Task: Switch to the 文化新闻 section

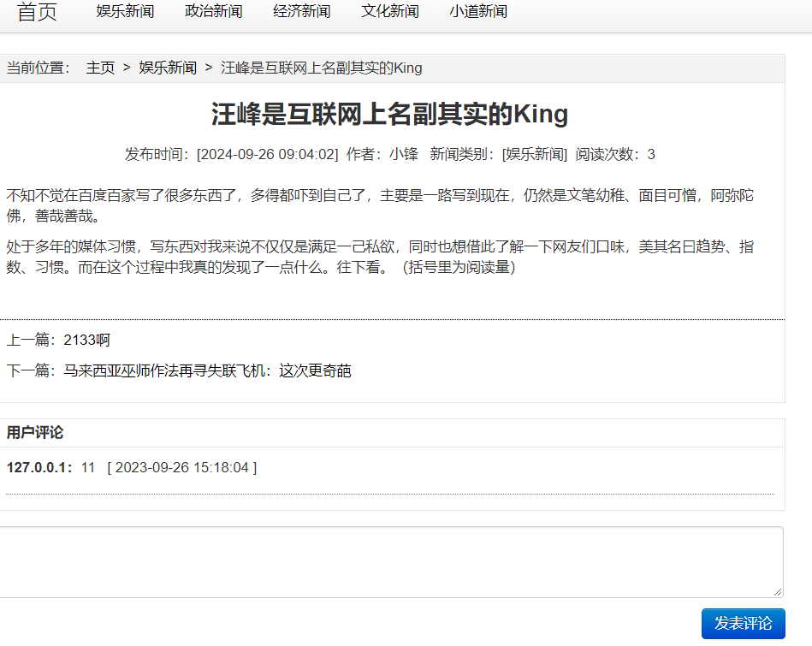Action: tap(389, 12)
